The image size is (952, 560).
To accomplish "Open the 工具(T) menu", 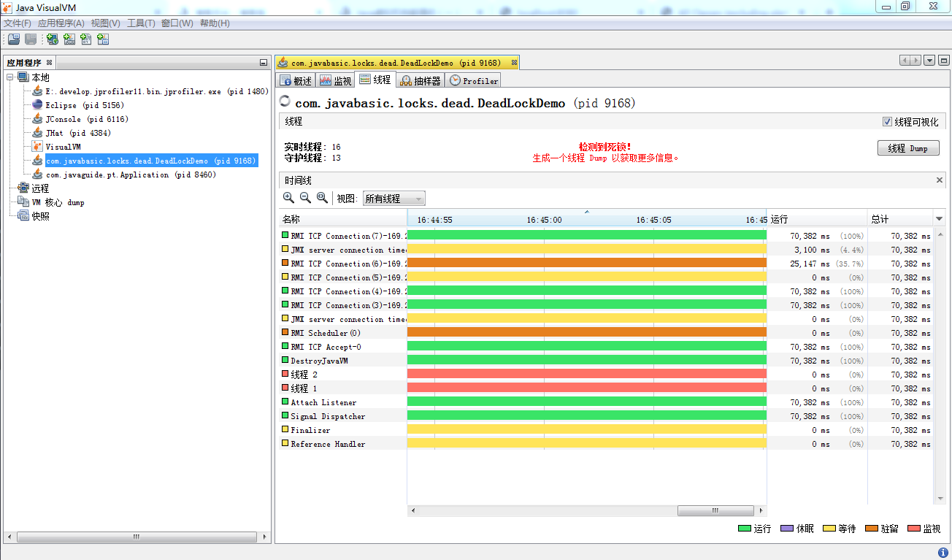I will (141, 23).
